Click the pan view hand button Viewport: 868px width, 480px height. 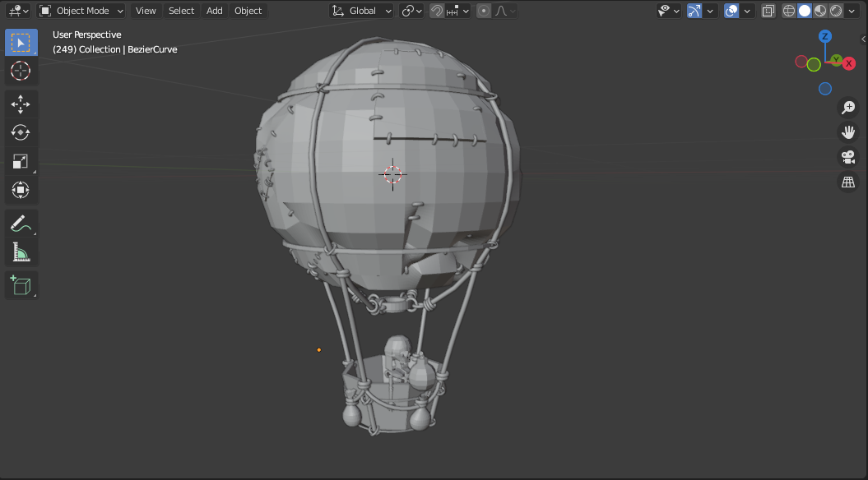[848, 132]
